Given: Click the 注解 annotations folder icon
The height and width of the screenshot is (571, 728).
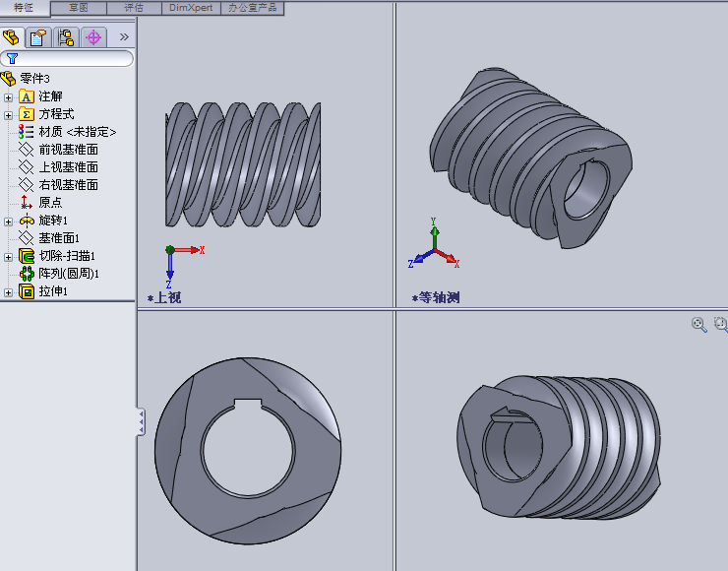Looking at the screenshot, I should pyautogui.click(x=27, y=96).
